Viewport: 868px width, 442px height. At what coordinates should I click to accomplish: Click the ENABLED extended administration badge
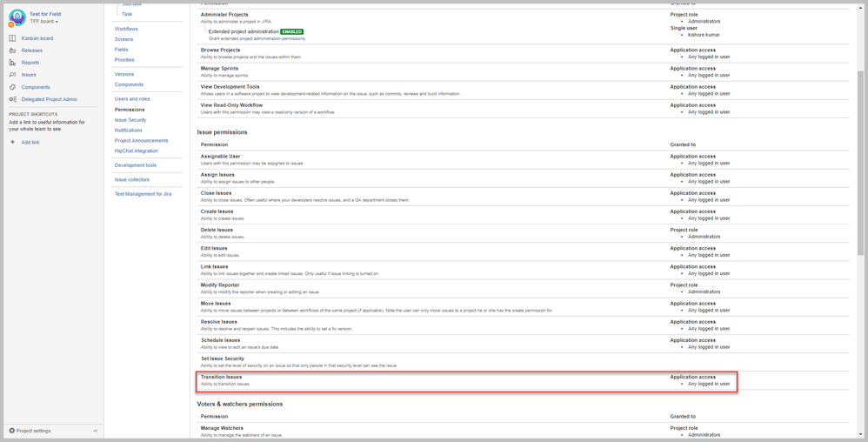click(x=291, y=31)
